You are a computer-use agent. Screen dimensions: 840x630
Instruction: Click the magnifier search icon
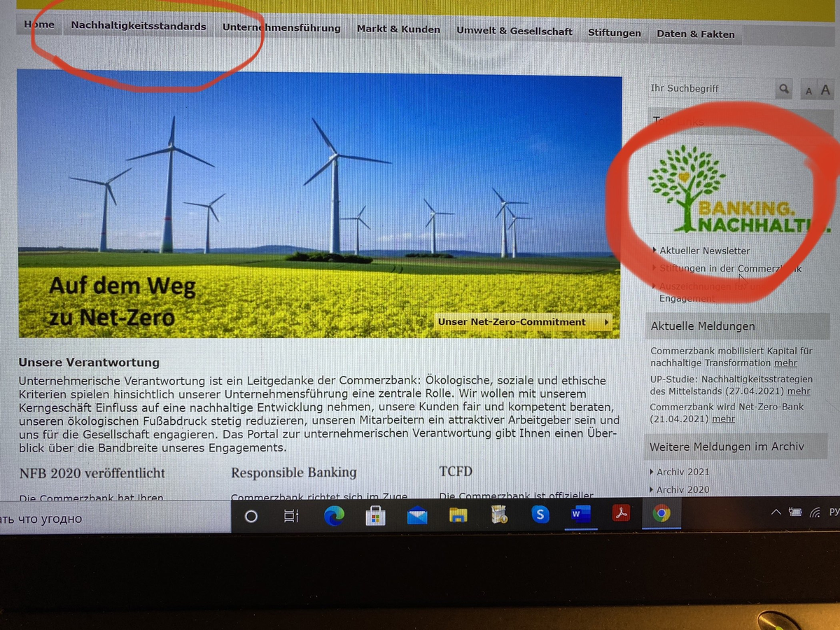click(785, 89)
